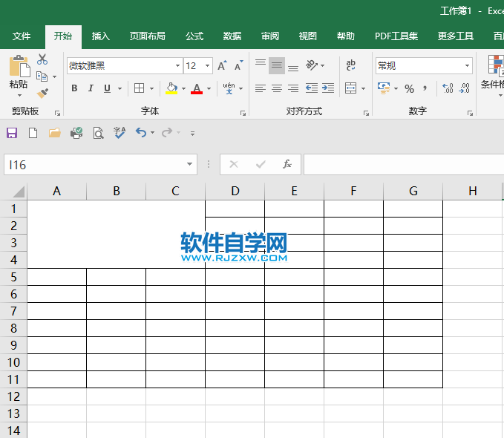Save workbook with purple disk icon

12,133
